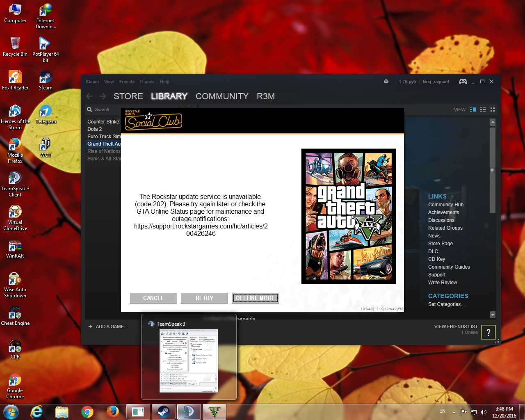
Task: Open Internet Download Manager desktop icon
Action: 46,16
